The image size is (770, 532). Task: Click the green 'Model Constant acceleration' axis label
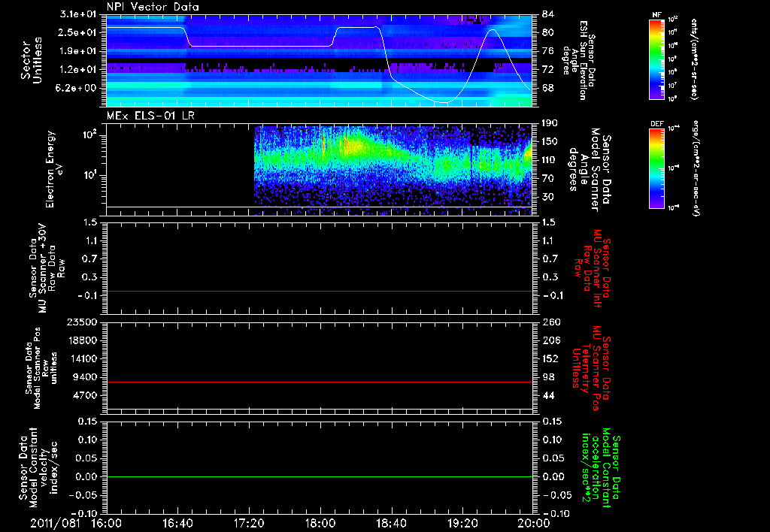(x=600, y=468)
